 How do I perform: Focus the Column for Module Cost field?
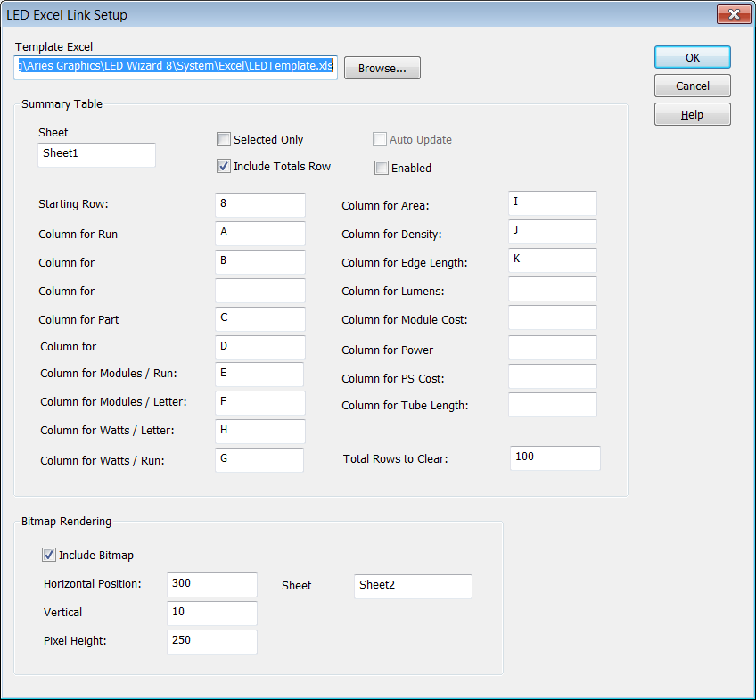552,317
